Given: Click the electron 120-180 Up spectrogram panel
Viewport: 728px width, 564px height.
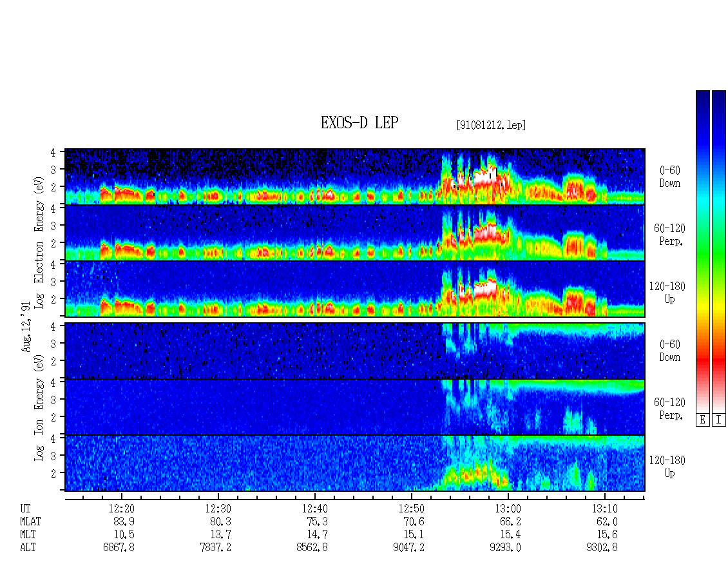Looking at the screenshot, I should pyautogui.click(x=355, y=289).
